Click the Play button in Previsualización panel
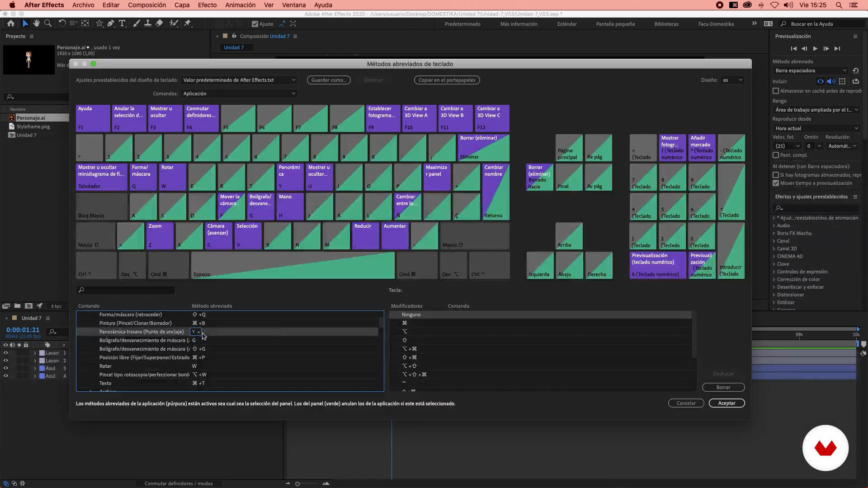This screenshot has width=868, height=488. pos(815,48)
